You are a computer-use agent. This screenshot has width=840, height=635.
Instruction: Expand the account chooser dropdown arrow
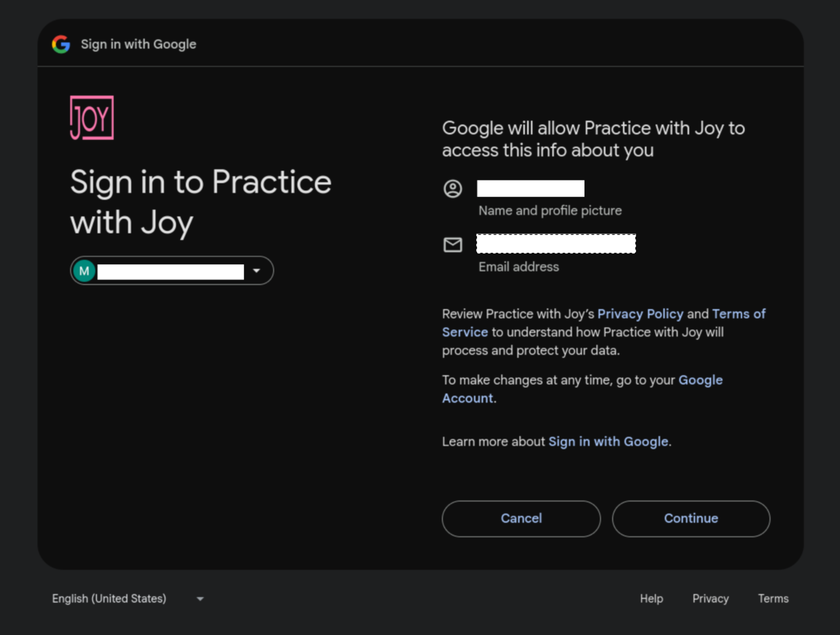tap(257, 271)
